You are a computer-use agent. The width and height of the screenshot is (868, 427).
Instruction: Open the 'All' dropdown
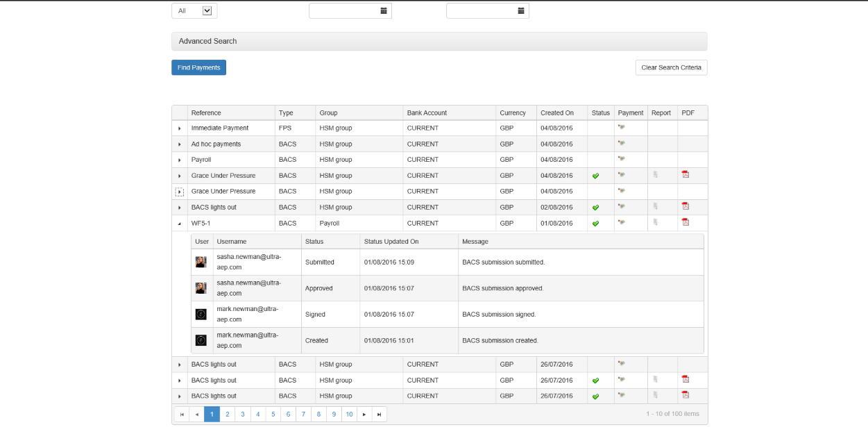pyautogui.click(x=207, y=11)
